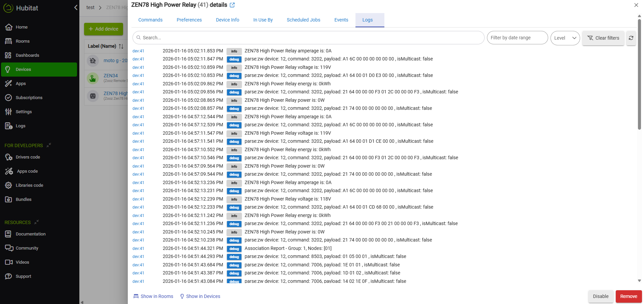Click the Add device button

[104, 29]
